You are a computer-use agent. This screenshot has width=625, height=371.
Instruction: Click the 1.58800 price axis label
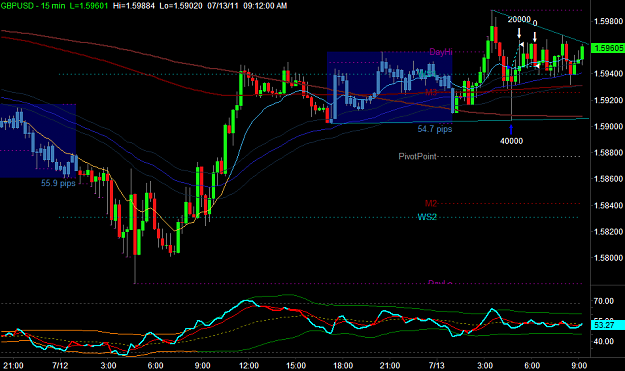[x=608, y=153]
